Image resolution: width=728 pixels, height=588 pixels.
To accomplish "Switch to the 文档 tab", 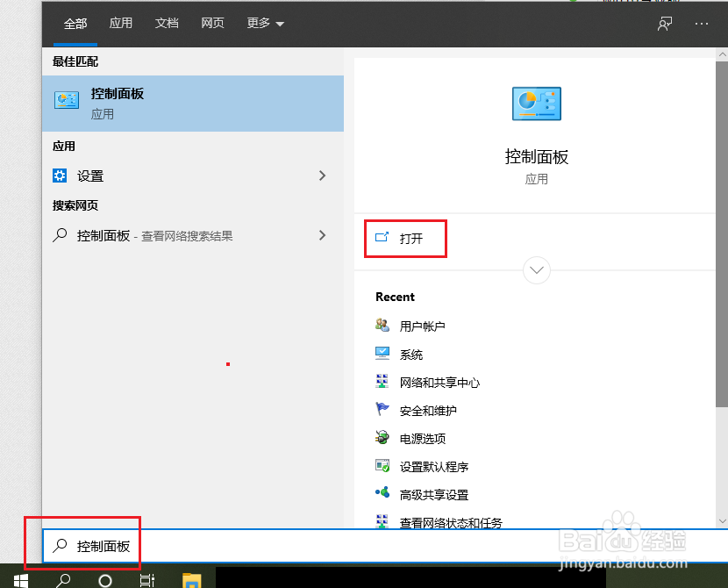I will click(167, 24).
